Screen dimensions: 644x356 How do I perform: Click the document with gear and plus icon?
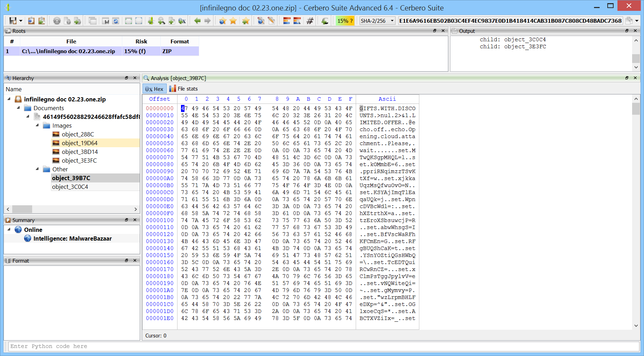[77, 21]
